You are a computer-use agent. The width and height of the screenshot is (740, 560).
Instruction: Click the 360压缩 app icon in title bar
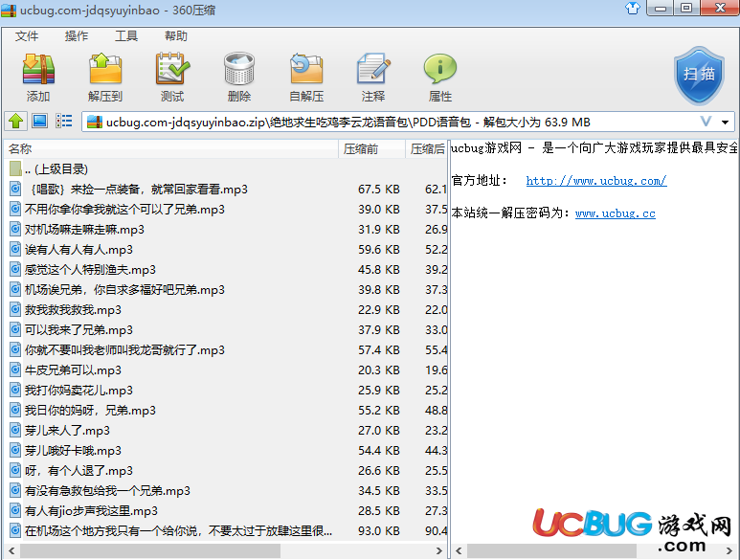click(9, 10)
